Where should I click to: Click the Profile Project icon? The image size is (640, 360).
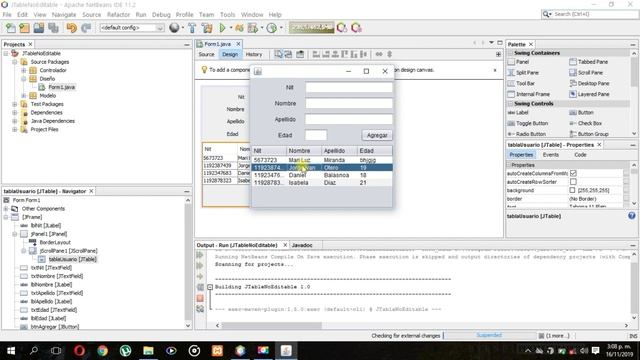click(271, 28)
